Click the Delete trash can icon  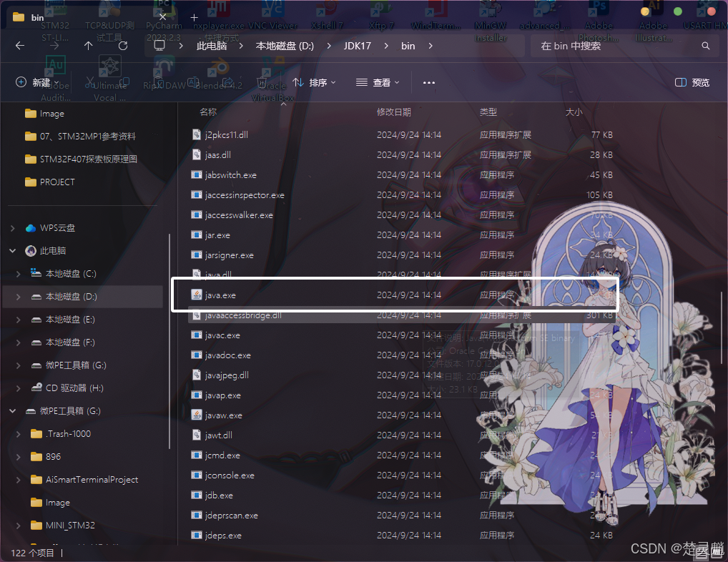pyautogui.click(x=262, y=83)
